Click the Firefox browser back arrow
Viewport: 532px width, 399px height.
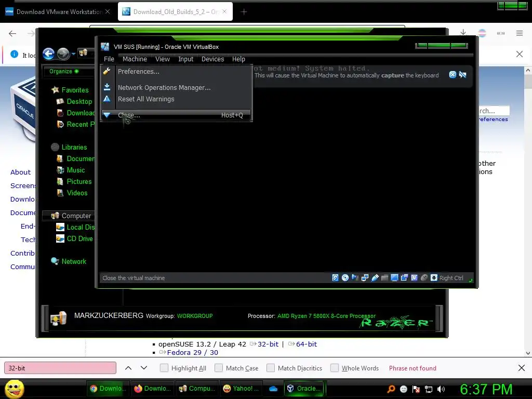click(x=12, y=33)
